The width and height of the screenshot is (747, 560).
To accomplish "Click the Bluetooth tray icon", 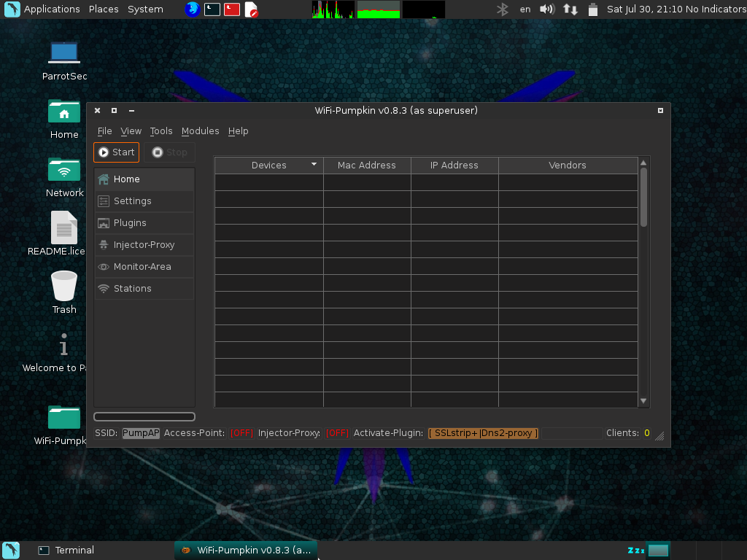I will click(x=502, y=9).
